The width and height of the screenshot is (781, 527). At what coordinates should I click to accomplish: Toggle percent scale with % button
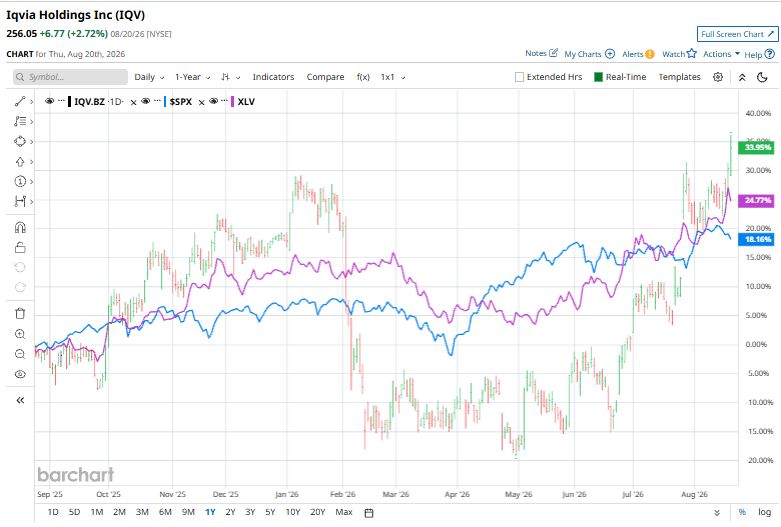[x=742, y=512]
